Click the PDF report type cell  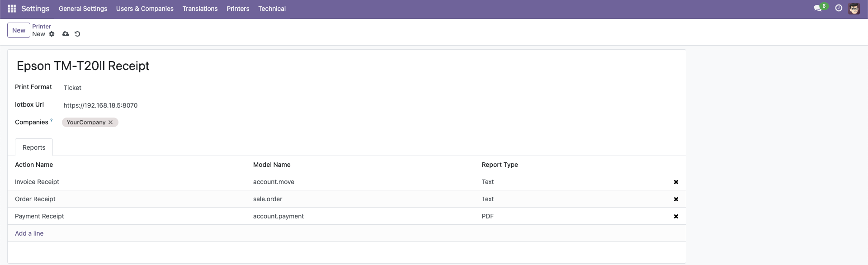pyautogui.click(x=572, y=216)
